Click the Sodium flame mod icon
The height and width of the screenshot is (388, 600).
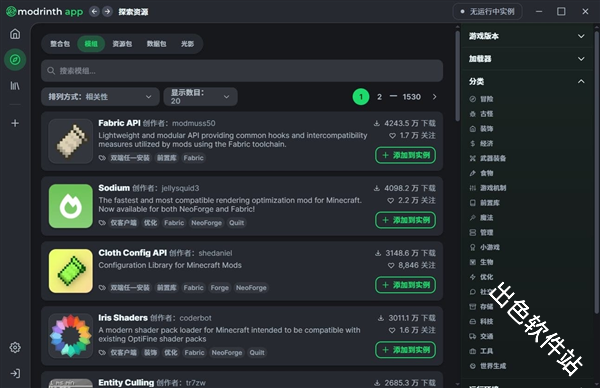[x=71, y=206]
